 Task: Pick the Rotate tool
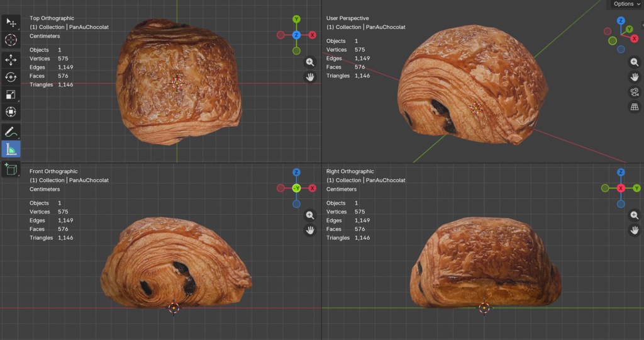(11, 77)
